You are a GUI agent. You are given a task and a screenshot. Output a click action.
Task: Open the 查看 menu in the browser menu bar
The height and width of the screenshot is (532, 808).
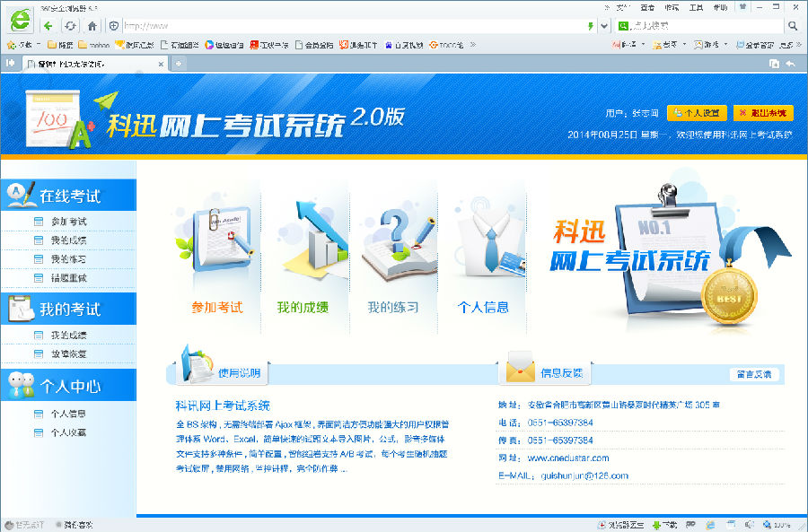pyautogui.click(x=647, y=7)
